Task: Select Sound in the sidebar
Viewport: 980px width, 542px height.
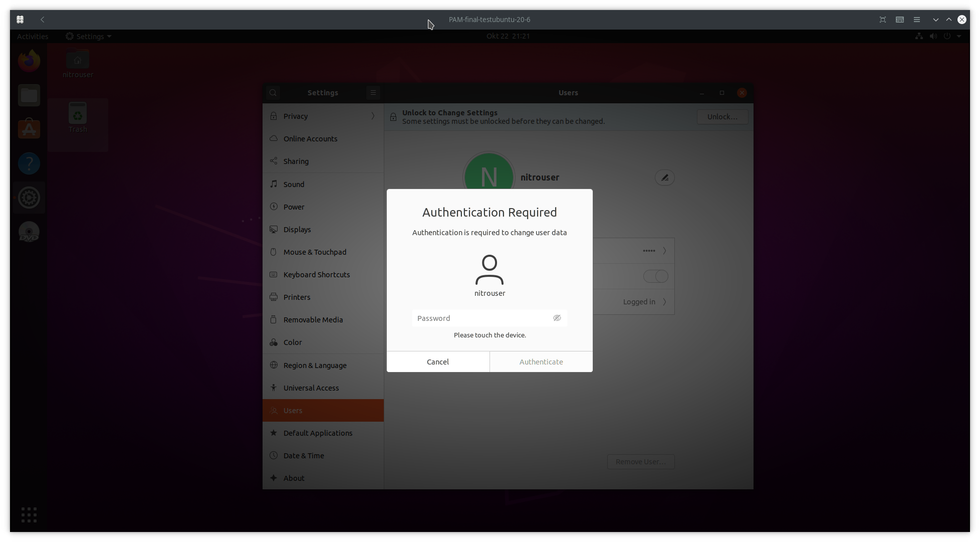Action: (323, 185)
